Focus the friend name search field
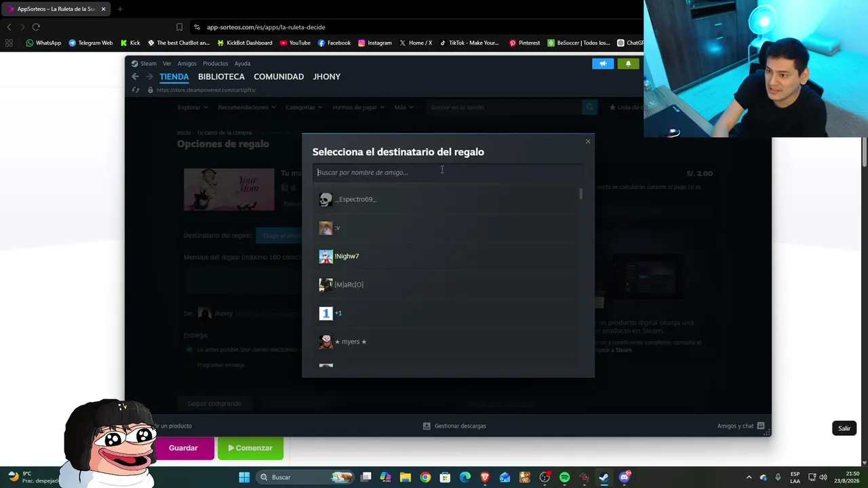The width and height of the screenshot is (868, 488). (x=448, y=172)
